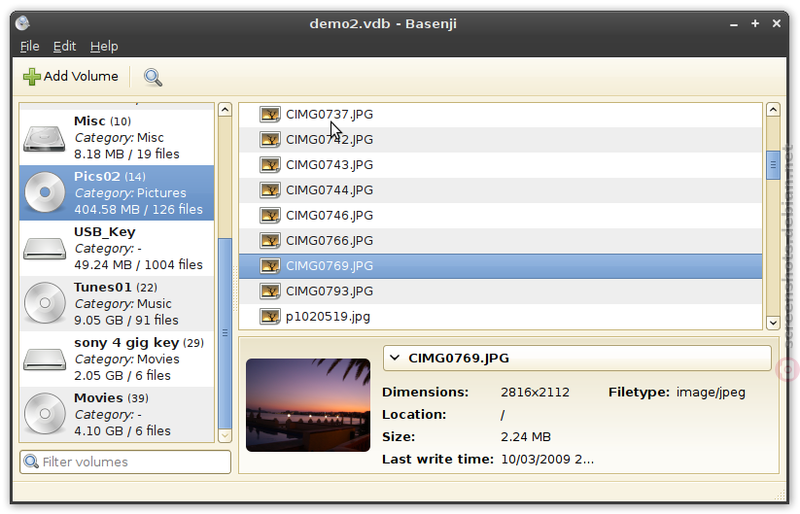Click the Add Volume label
The height and width of the screenshot is (514, 800).
[81, 76]
